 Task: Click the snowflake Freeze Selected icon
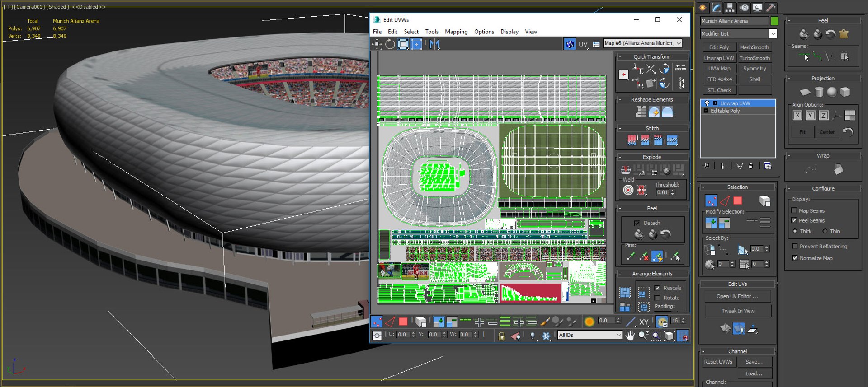546,336
